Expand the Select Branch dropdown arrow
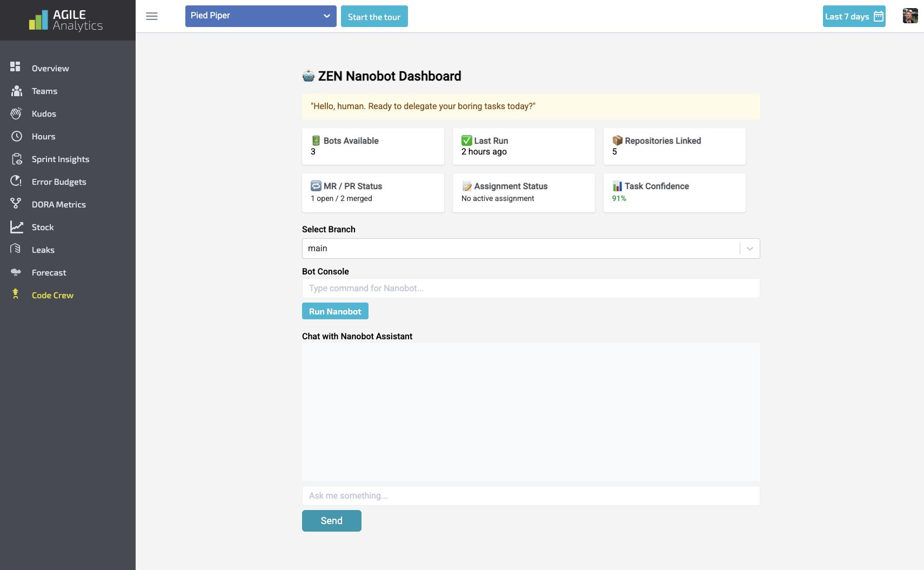 (749, 249)
